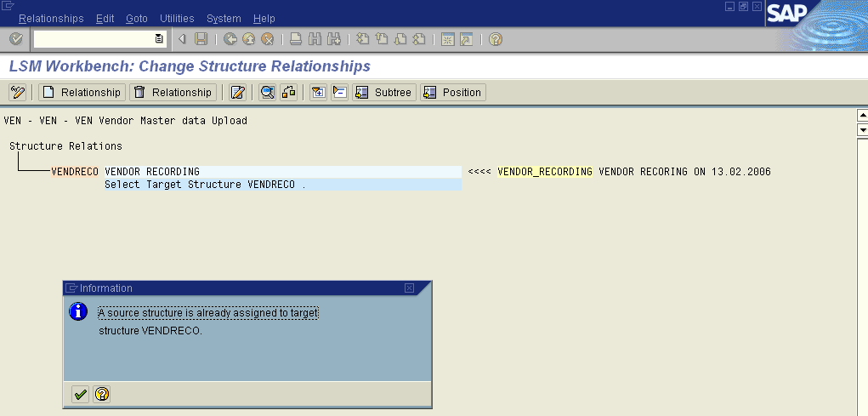Click the red Cancel icon in toolbar
The height and width of the screenshot is (416, 868).
coord(267,39)
